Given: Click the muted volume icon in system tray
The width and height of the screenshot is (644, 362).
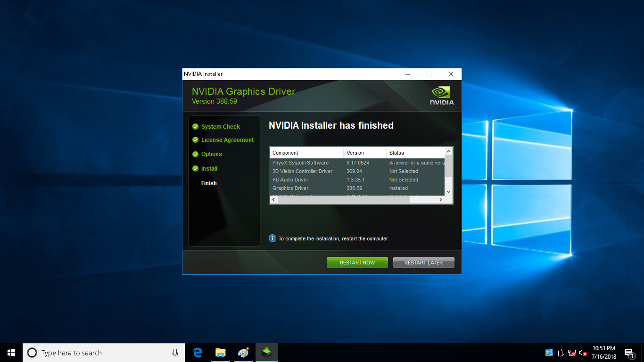Looking at the screenshot, I should pos(583,353).
